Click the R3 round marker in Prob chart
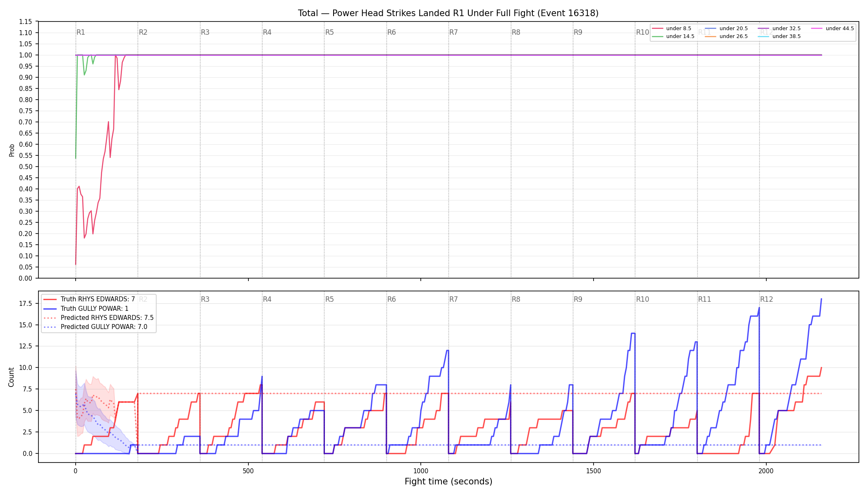This screenshot has width=868, height=496. pos(205,32)
